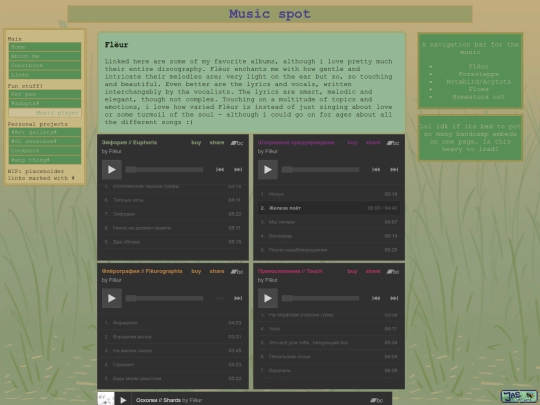Select track 6 "Печальный клоун" in Touch player
The image size is (540, 405).
[x=329, y=357]
